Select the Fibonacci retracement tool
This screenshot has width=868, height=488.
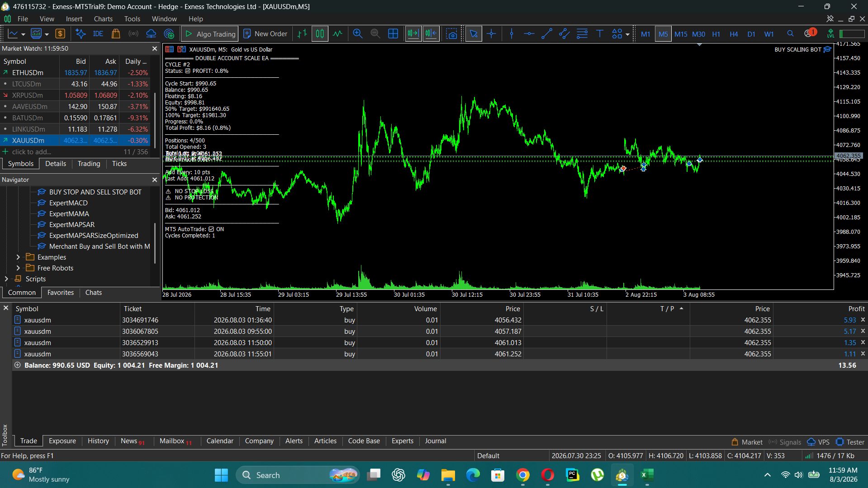click(582, 34)
